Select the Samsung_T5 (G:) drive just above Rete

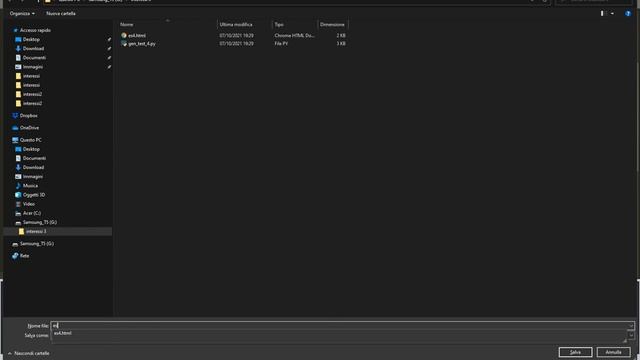coord(37,244)
